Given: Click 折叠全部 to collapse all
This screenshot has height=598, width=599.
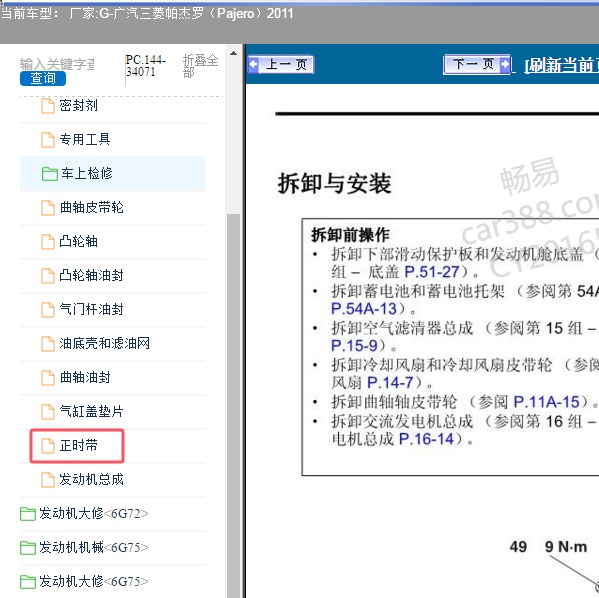Looking at the screenshot, I should click(200, 66).
